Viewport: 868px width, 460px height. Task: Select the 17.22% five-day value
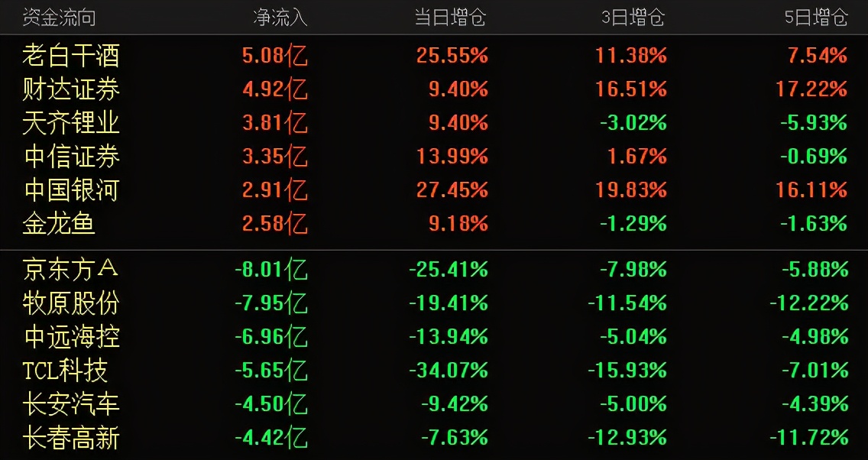[811, 89]
